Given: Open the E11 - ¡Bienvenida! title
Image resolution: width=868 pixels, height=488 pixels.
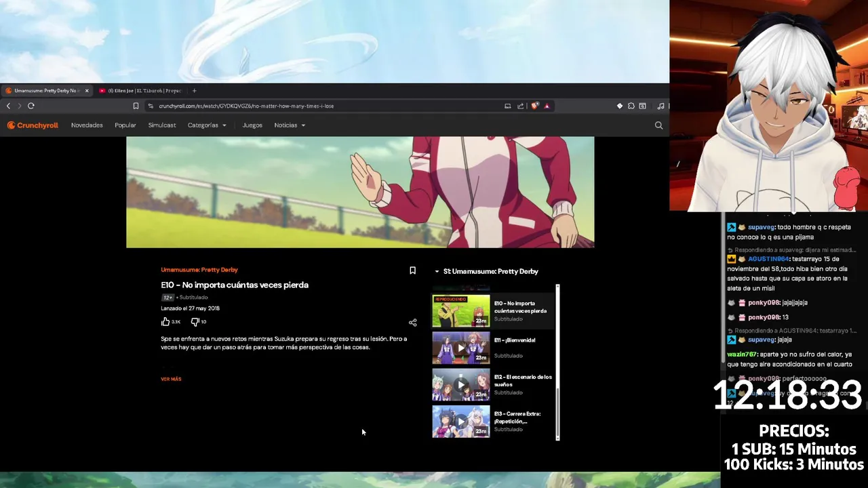Looking at the screenshot, I should coord(515,340).
